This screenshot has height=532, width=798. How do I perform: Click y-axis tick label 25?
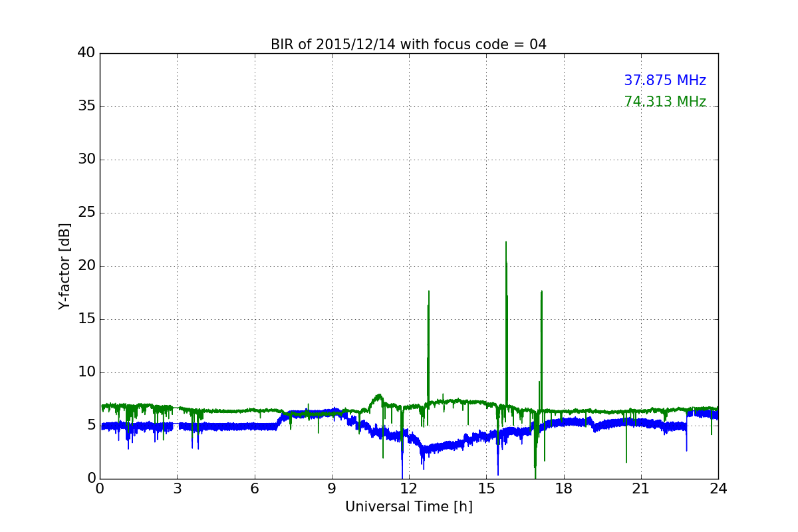click(86, 213)
